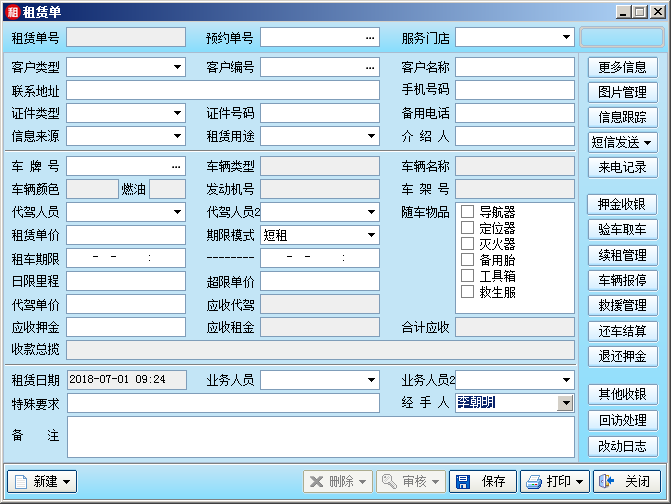The width and height of the screenshot is (671, 504).
Task: Open the 代驾人员 dropdown
Action: [x=177, y=212]
